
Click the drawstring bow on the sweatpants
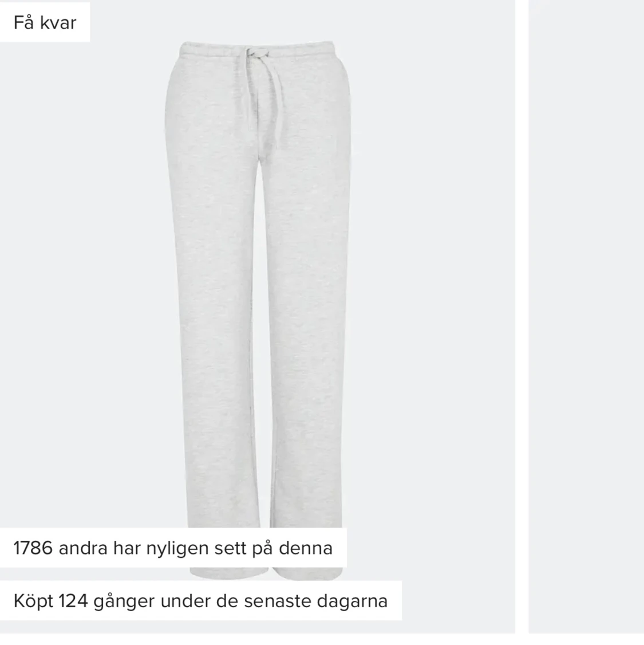pyautogui.click(x=257, y=53)
